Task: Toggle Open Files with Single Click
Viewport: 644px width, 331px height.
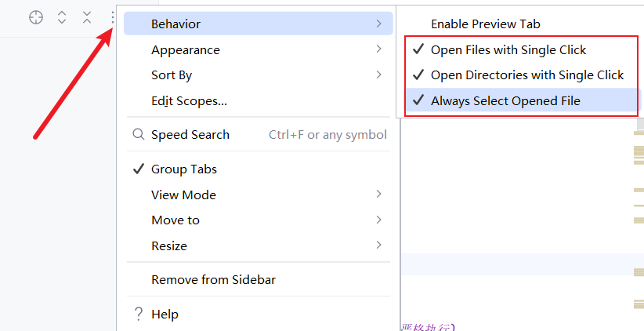Action: (x=508, y=50)
